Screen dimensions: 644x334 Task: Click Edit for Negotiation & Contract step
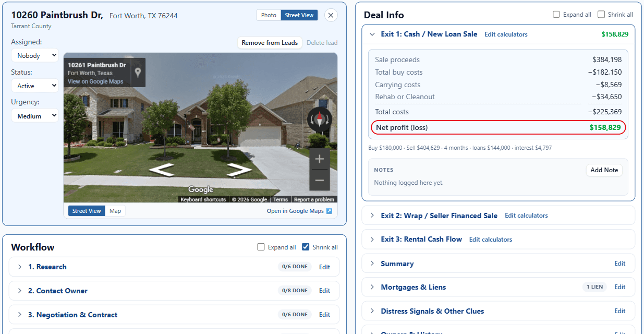point(324,315)
